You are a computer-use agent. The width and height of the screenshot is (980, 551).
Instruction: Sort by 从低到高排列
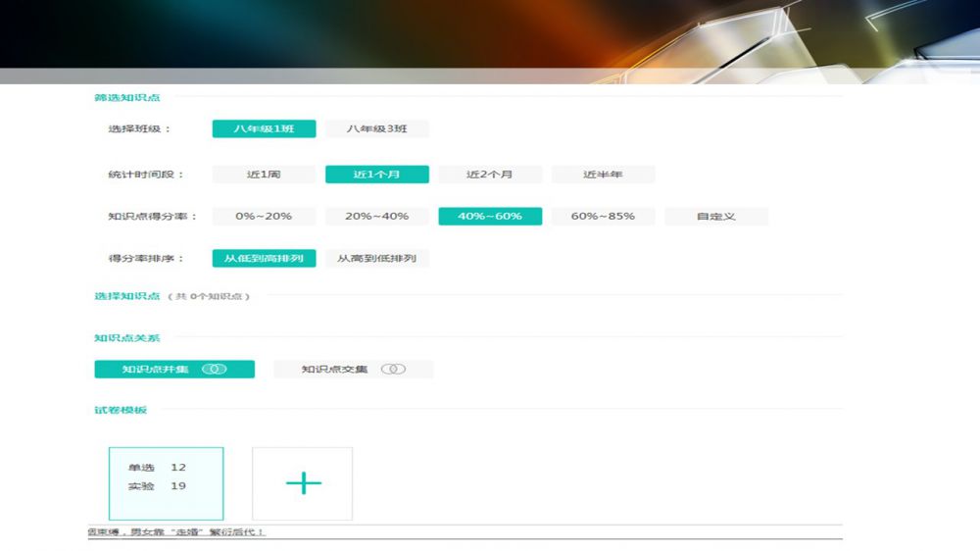click(264, 259)
